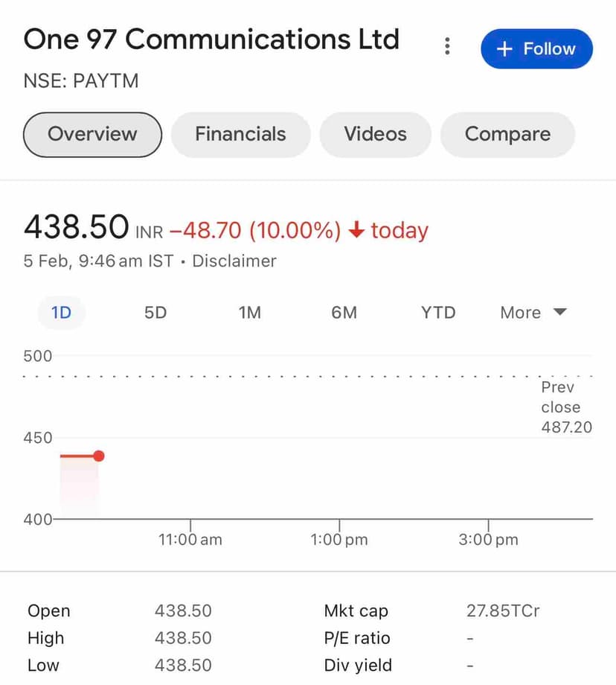Switch to the Overview tab
The width and height of the screenshot is (616, 685).
click(92, 134)
